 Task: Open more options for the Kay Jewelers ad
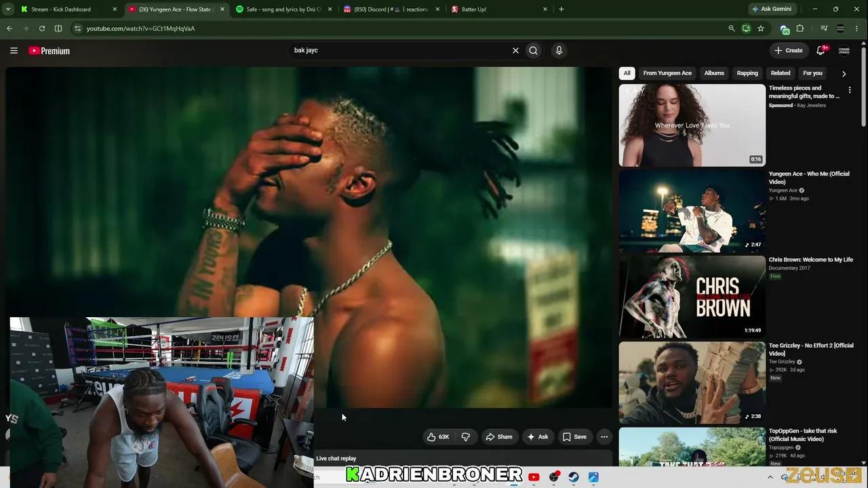[850, 90]
